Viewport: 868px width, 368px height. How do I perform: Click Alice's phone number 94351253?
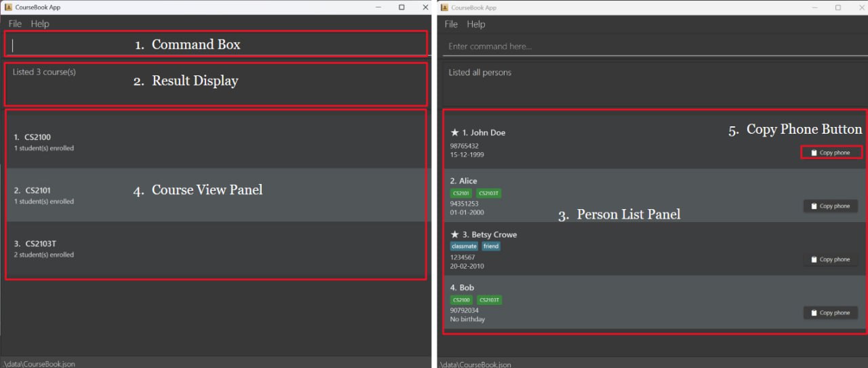click(465, 204)
